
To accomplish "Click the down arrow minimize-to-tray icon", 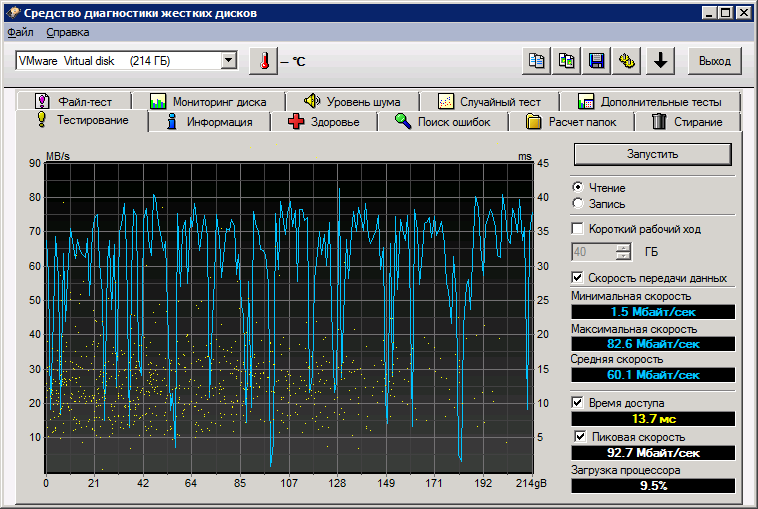I will point(659,61).
